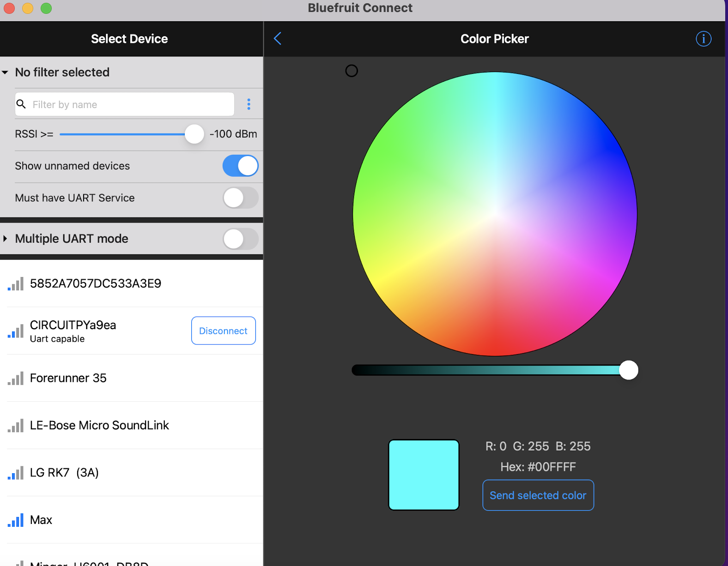The image size is (728, 566).
Task: Click the -100 dBm RSSI value
Action: pos(233,134)
